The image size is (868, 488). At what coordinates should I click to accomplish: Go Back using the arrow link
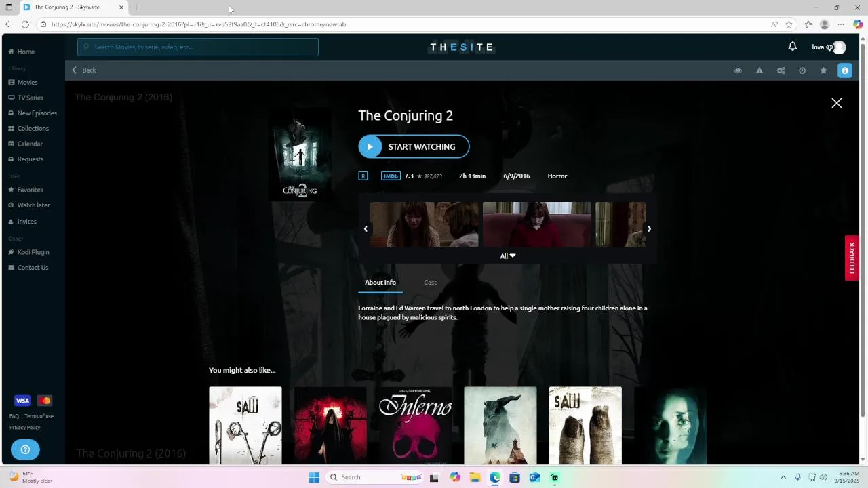(84, 70)
